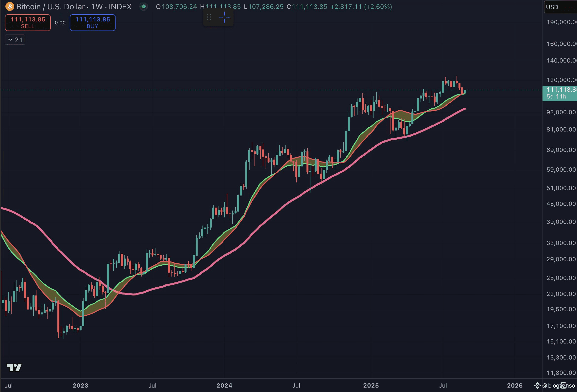Screen dimensions: 577x392
Task: Click the 69,000.00 price scale label
Action: coord(561,150)
